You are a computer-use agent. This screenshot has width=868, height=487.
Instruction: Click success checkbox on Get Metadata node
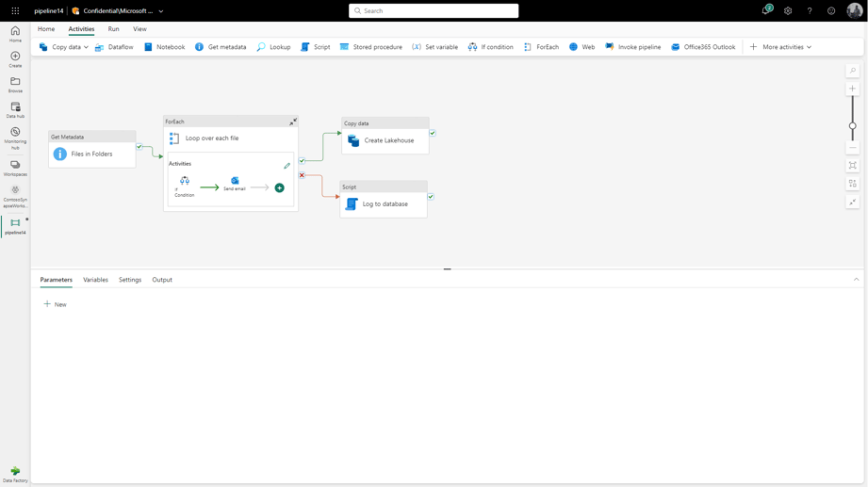139,147
